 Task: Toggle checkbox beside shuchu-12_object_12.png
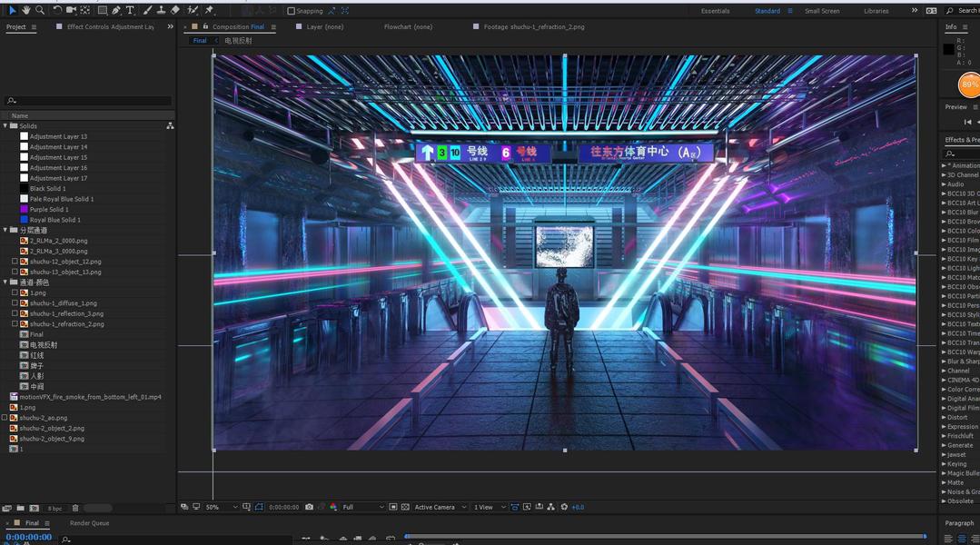(15, 262)
